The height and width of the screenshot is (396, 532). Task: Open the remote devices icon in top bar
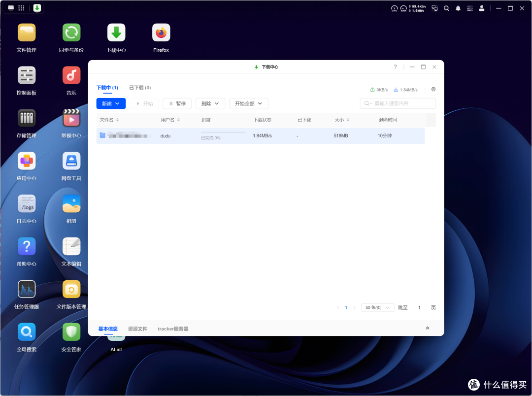(x=434, y=8)
